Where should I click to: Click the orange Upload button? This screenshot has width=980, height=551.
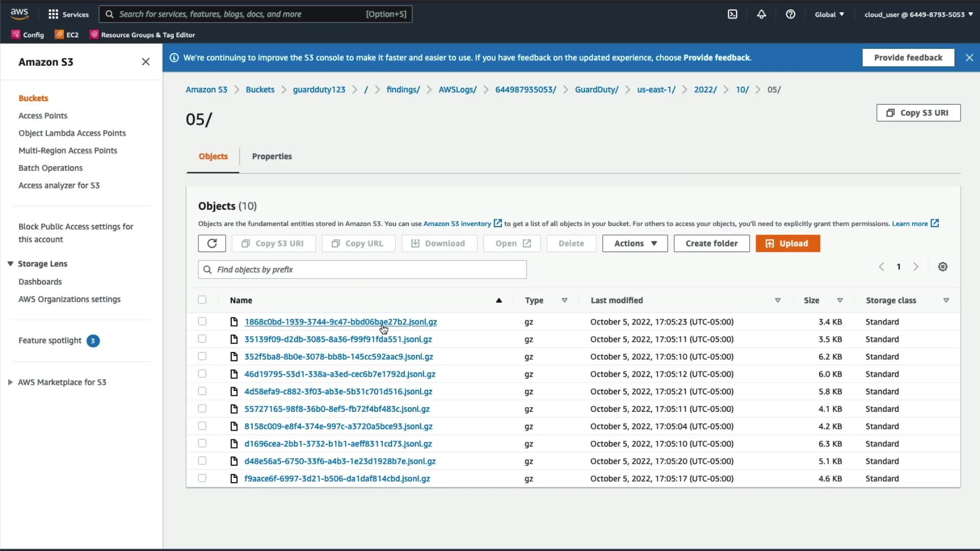[x=788, y=243]
